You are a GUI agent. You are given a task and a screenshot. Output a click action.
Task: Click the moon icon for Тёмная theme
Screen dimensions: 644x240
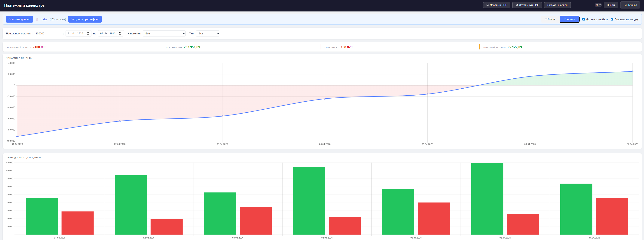(x=625, y=5)
